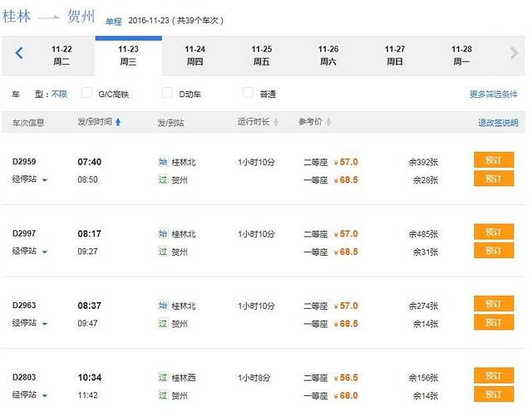Screen dimensions: 532x416
Task: Click the origin station icon for D2959
Action: click(x=163, y=162)
